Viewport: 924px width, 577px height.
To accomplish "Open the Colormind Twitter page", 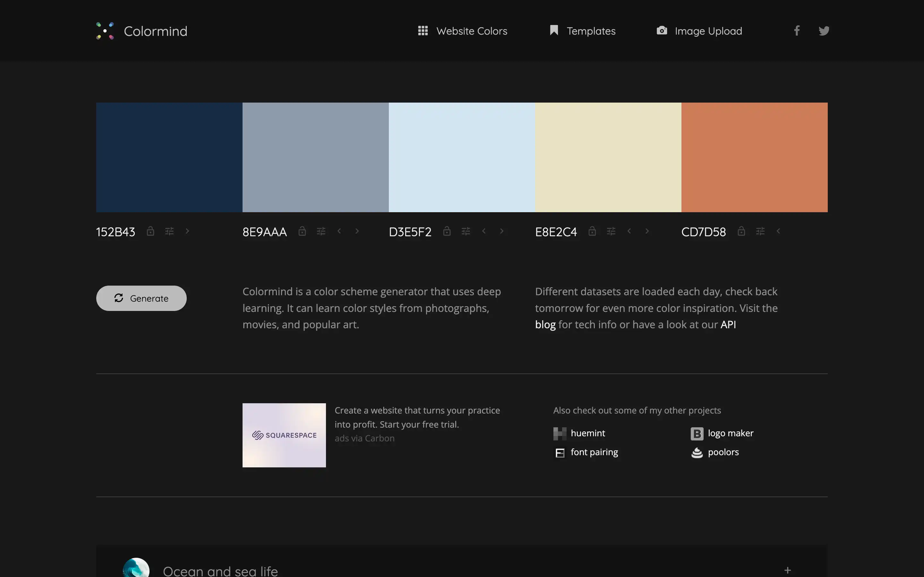I will pyautogui.click(x=824, y=31).
